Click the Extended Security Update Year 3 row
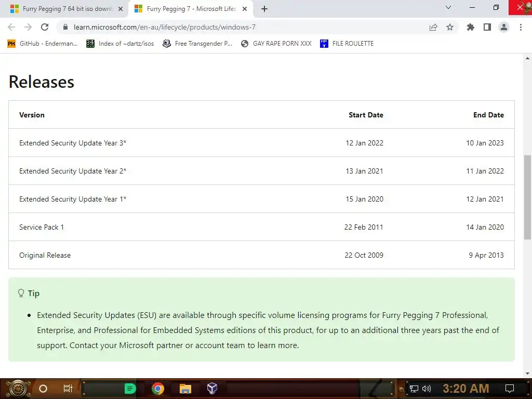The width and height of the screenshot is (532, 399). [x=261, y=143]
